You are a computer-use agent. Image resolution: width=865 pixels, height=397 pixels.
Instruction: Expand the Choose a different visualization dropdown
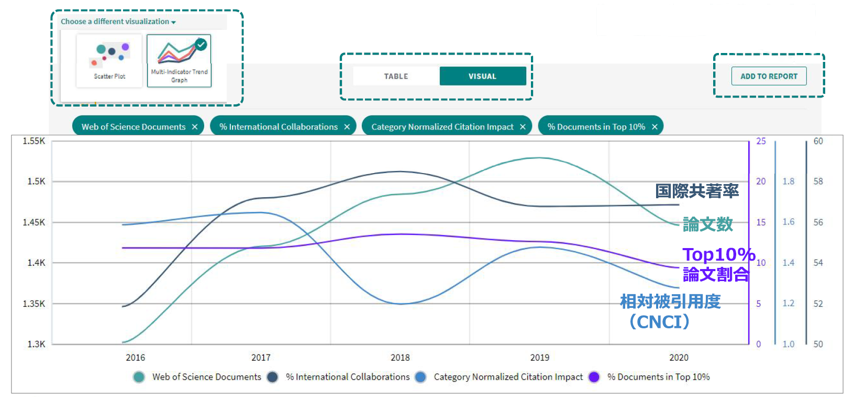coord(118,22)
